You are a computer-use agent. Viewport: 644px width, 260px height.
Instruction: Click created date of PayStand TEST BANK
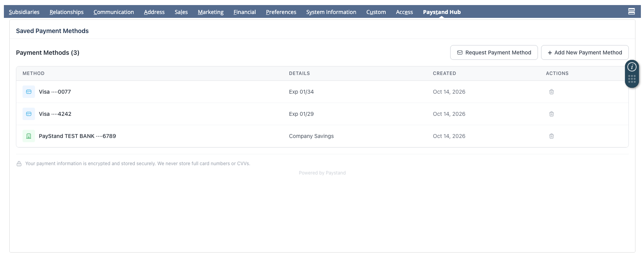click(449, 136)
